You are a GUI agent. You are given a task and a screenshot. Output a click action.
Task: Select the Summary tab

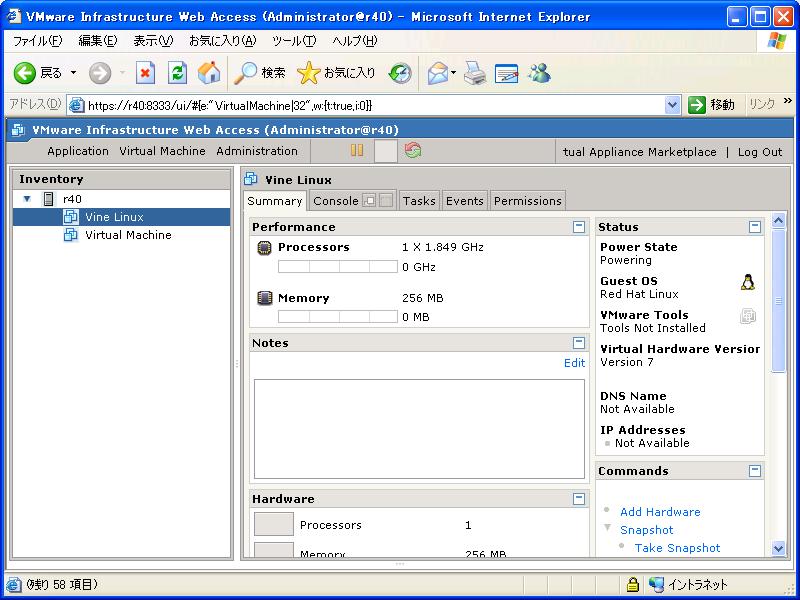(x=274, y=201)
